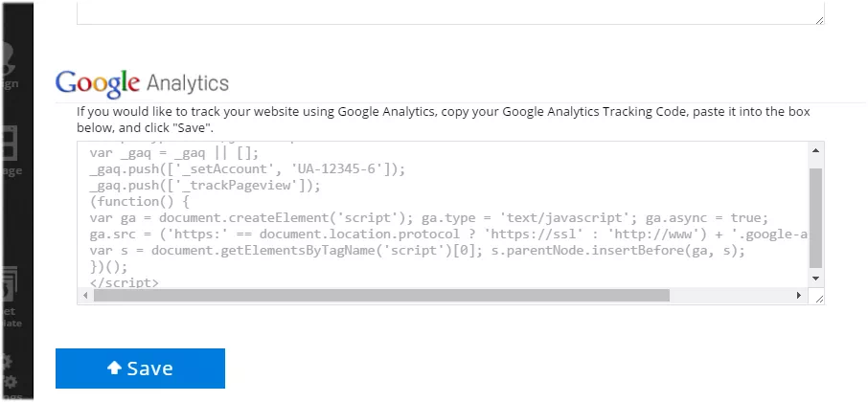Click the code box's scroll down arrow
Image resolution: width=868 pixels, height=402 pixels.
pos(816,278)
